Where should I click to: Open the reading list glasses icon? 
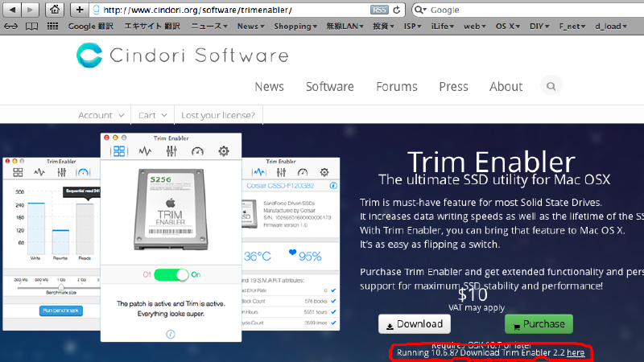click(11, 27)
